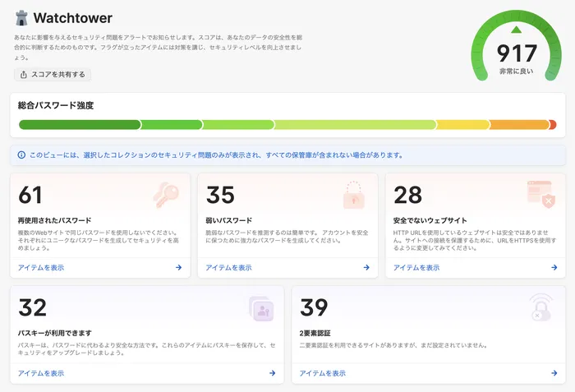
Task: Click the 917 security score gauge
Action: (x=517, y=47)
